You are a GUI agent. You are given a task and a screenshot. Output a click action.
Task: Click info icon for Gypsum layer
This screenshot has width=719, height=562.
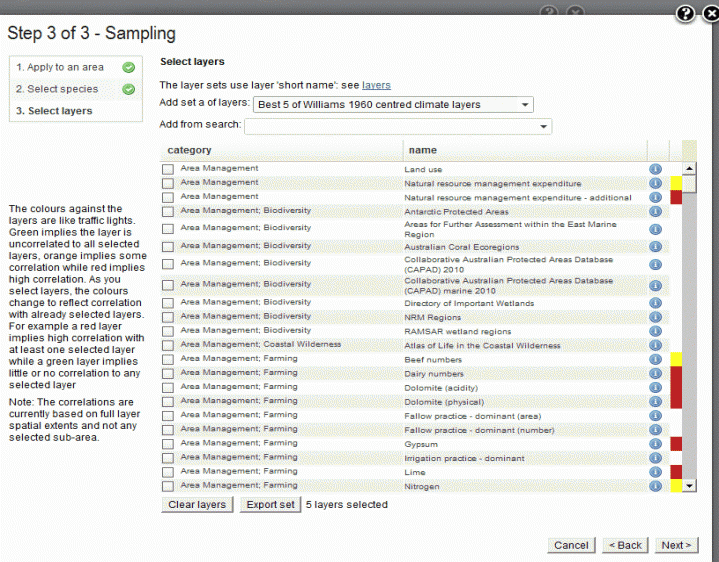point(656,443)
